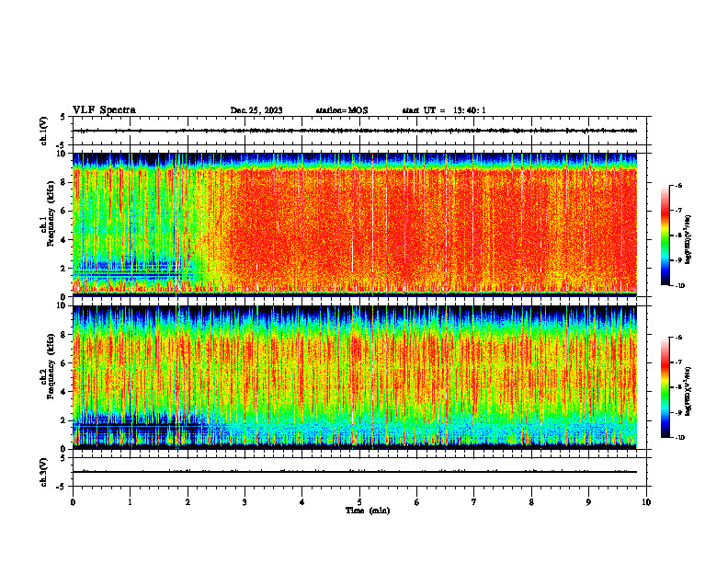728x563 pixels.
Task: Click time axis tick label "5"
Action: click(x=359, y=502)
